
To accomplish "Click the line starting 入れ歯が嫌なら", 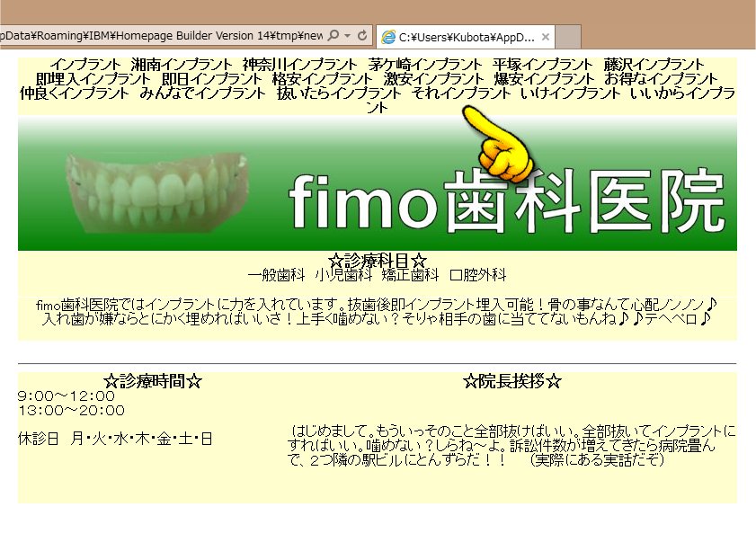I will tap(377, 319).
